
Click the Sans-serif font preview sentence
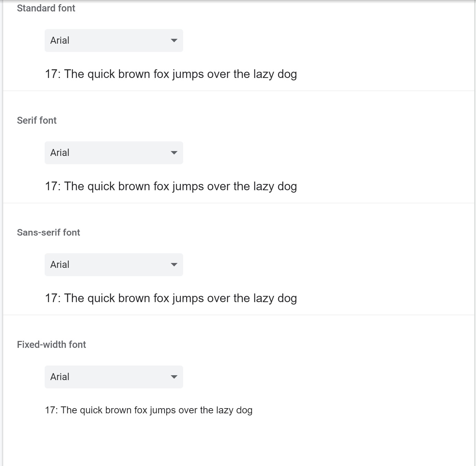[x=171, y=298]
